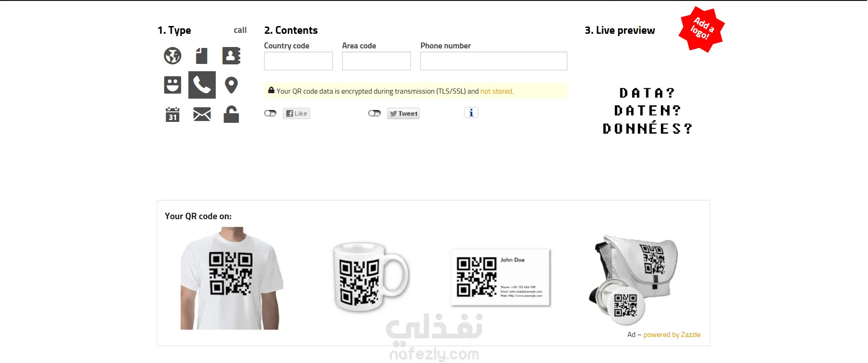Focus the Area code field
868x363 pixels.
pyautogui.click(x=376, y=61)
